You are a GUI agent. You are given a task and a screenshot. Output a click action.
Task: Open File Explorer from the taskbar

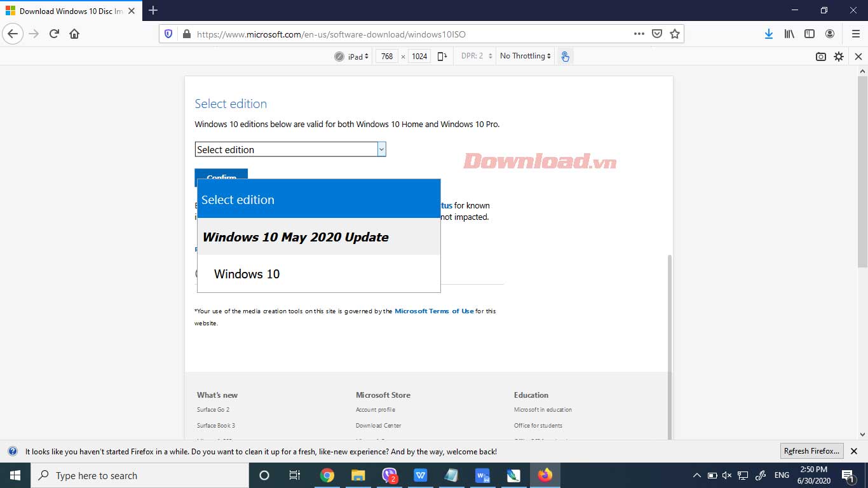point(358,475)
